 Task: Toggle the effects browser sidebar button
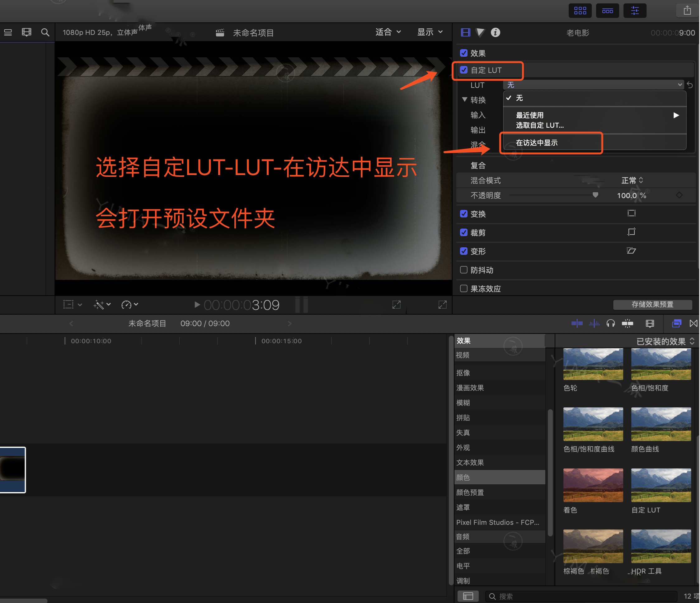click(x=468, y=596)
